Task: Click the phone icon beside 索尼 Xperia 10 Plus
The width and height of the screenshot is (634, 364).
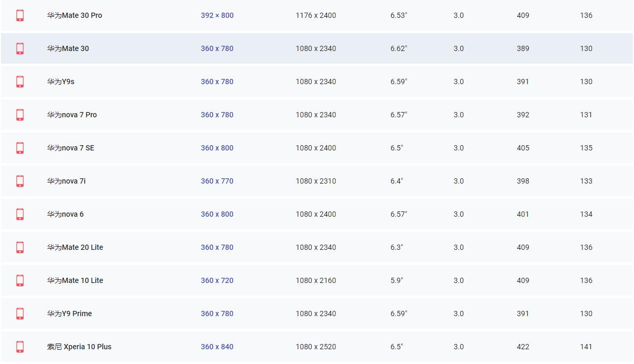Action: pyautogui.click(x=20, y=347)
